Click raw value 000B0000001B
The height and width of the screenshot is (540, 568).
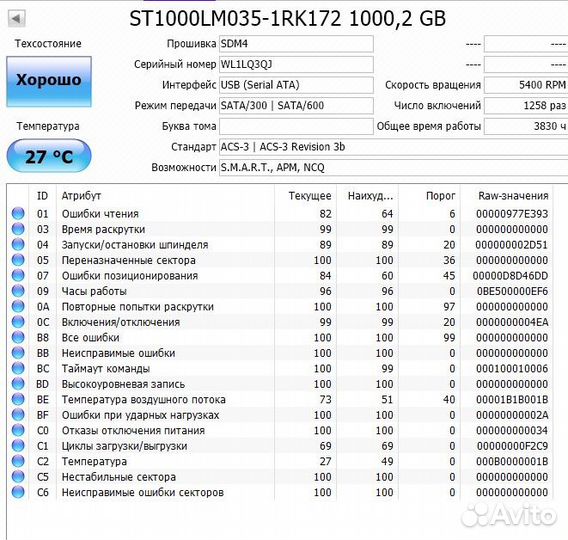[512, 461]
